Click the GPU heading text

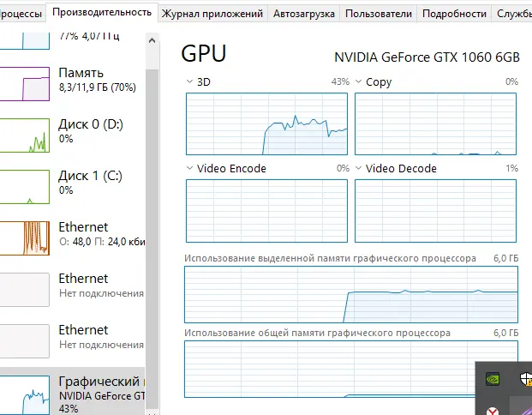204,54
